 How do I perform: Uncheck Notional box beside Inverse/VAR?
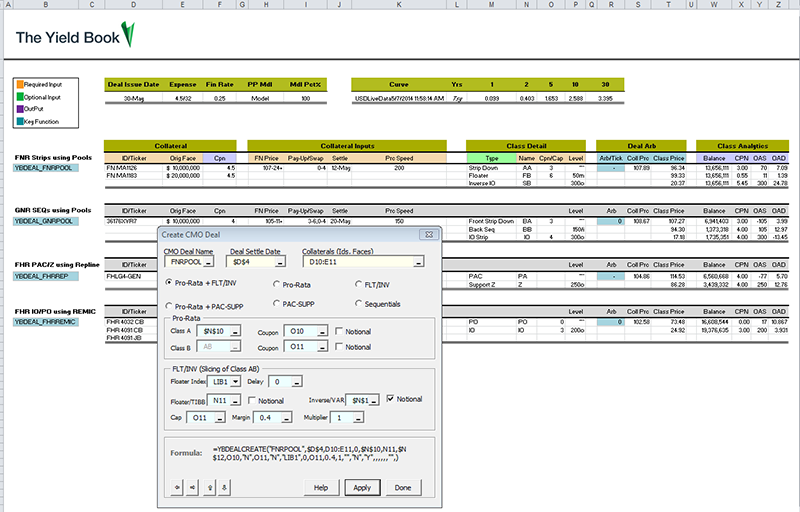click(390, 399)
